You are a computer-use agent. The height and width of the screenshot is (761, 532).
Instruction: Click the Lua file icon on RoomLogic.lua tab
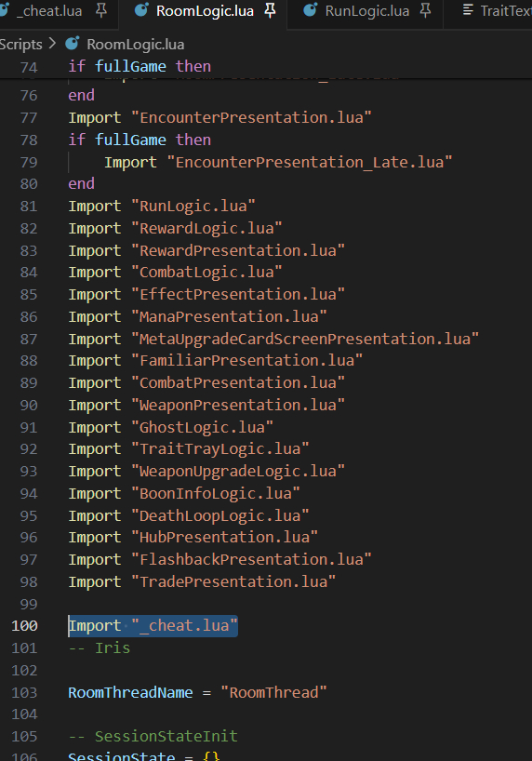[x=141, y=10]
